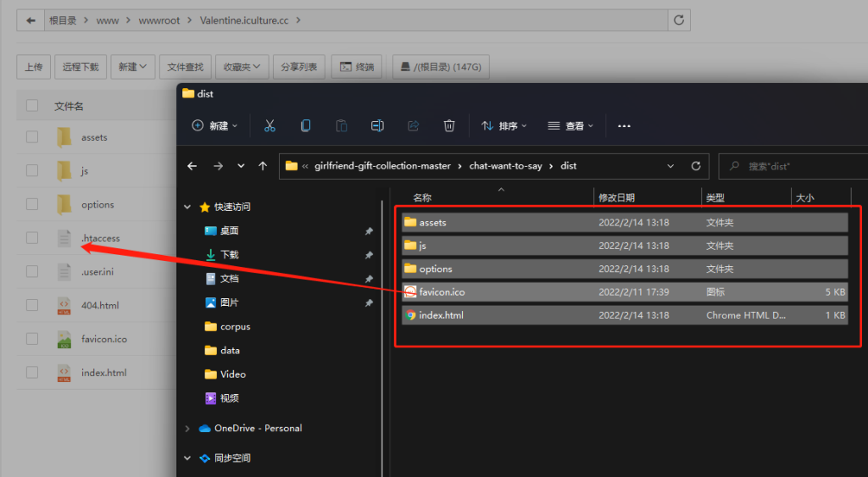Collapse the 快速访问 quick access section
868x477 pixels.
pyautogui.click(x=187, y=207)
